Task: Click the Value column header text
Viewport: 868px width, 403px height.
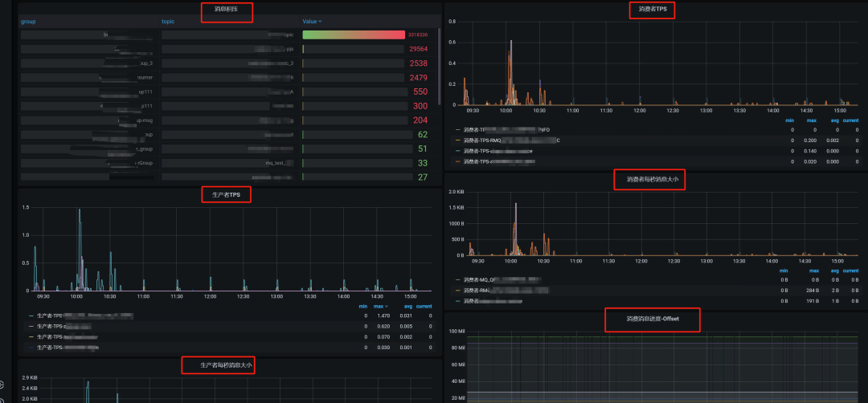Action: pos(309,22)
